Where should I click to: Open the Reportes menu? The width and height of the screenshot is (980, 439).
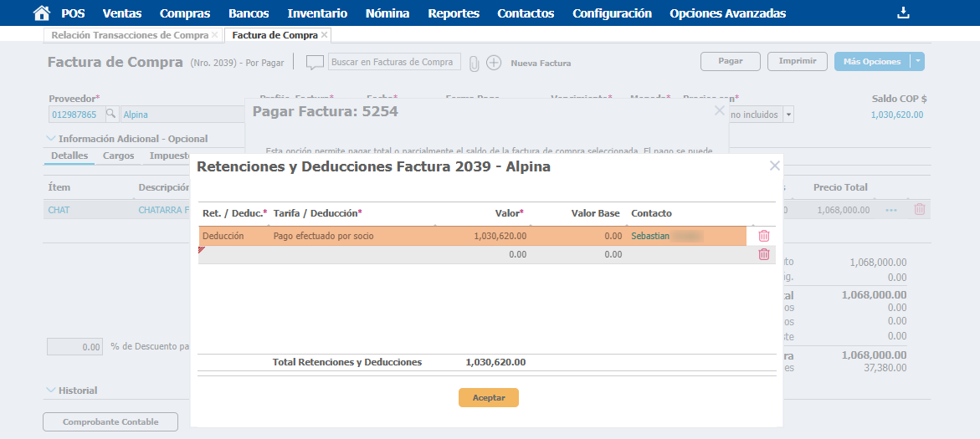point(454,13)
